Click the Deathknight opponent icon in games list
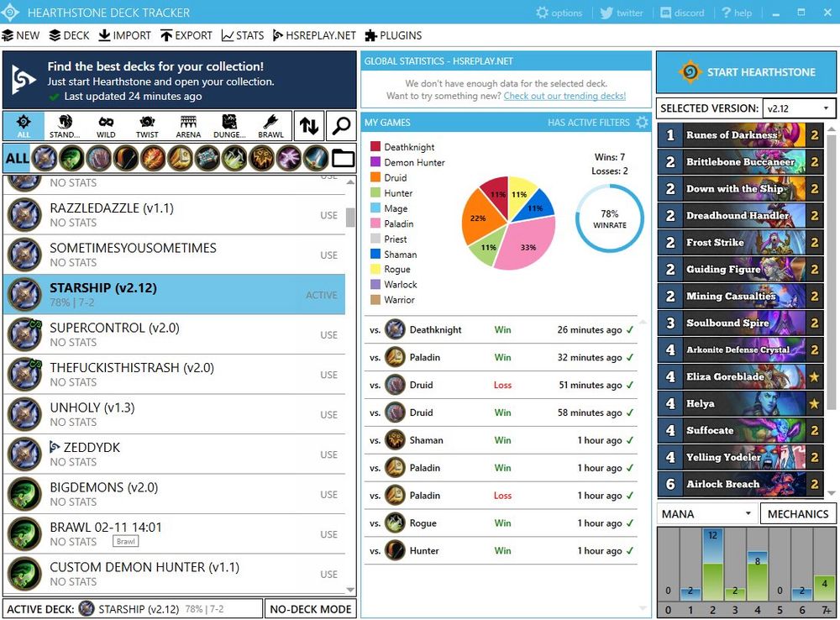Screen dimensions: 840x620 click(x=395, y=329)
